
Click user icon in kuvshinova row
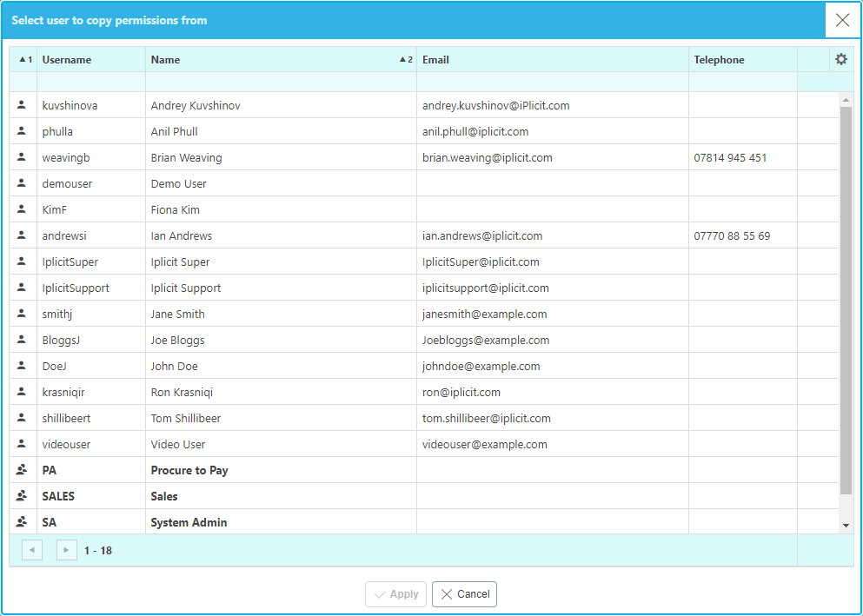coord(22,104)
